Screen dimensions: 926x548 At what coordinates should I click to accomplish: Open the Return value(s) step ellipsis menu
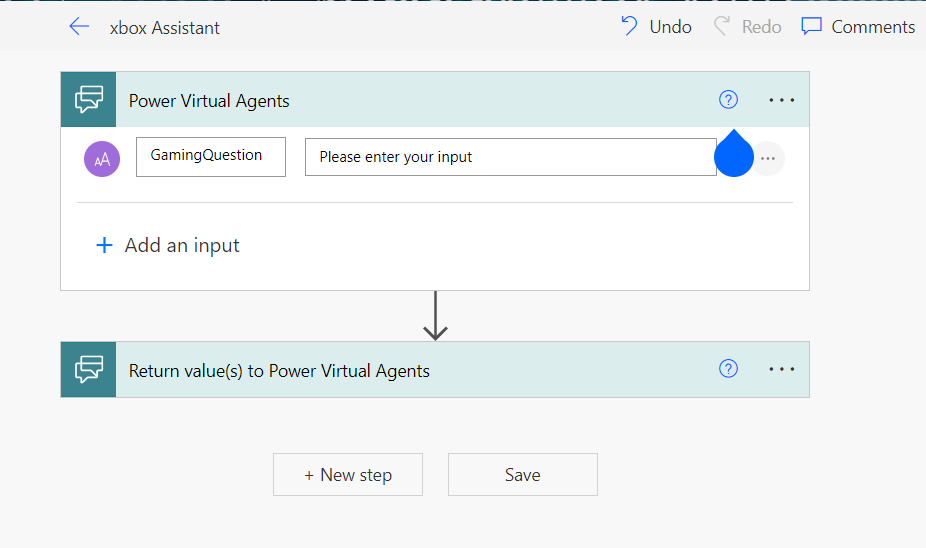[781, 370]
